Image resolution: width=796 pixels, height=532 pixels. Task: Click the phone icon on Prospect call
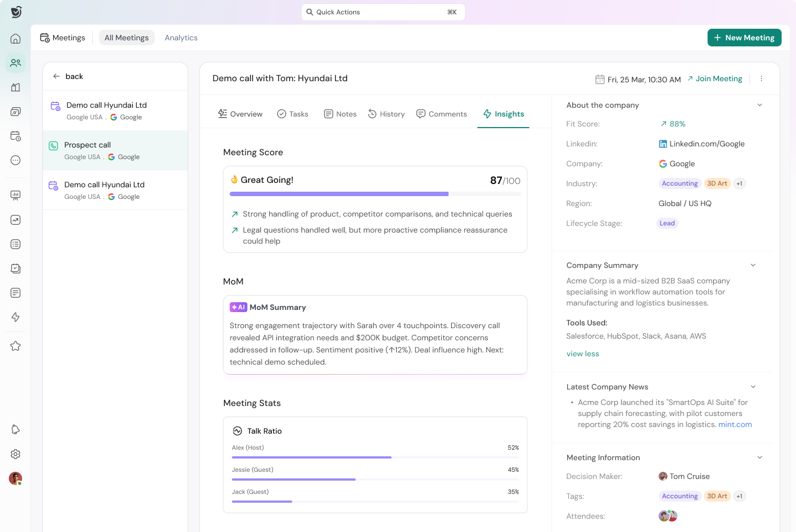(54, 146)
